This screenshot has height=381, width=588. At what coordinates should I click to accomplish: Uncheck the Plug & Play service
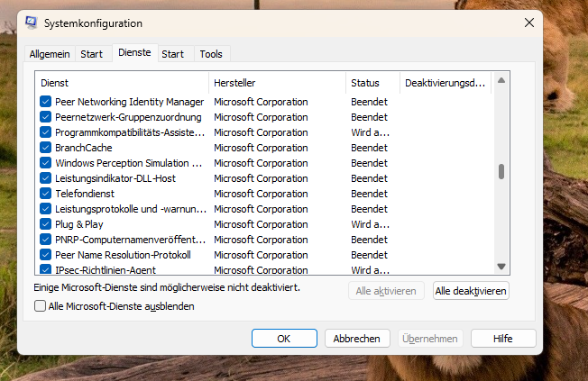point(45,224)
